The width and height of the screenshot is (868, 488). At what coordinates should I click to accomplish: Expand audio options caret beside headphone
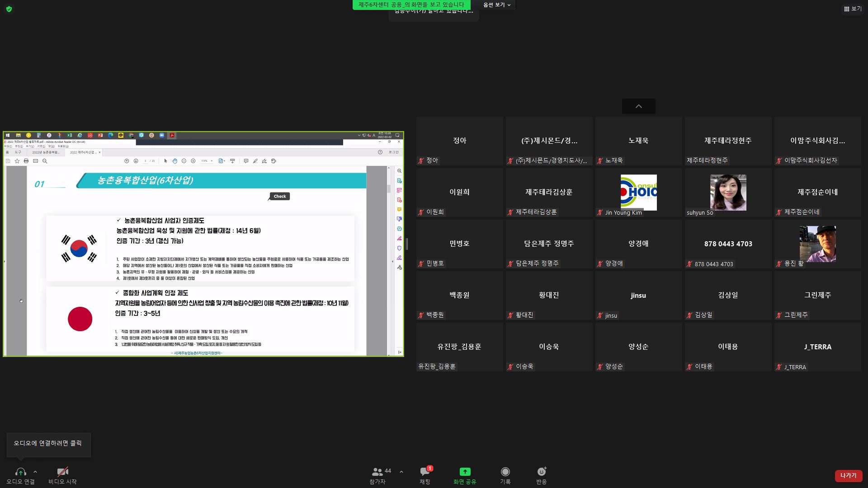(35, 472)
